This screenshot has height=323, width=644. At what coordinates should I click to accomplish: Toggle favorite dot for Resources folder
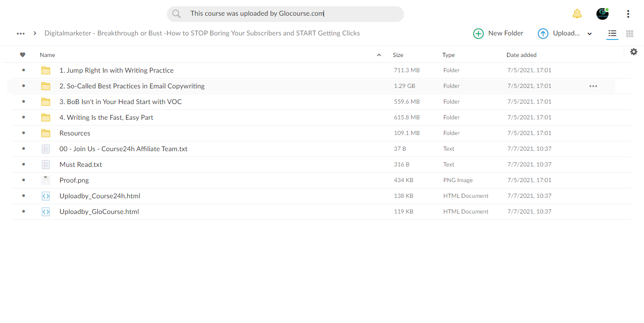coord(23,133)
